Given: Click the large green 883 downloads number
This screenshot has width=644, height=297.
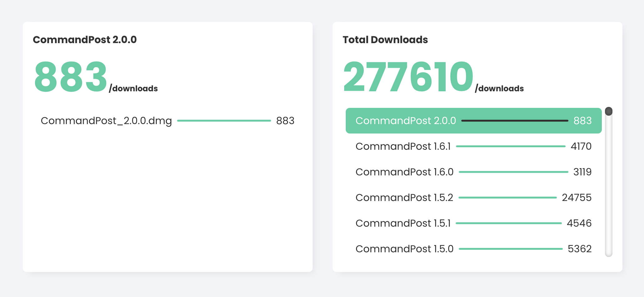Looking at the screenshot, I should point(71,77).
